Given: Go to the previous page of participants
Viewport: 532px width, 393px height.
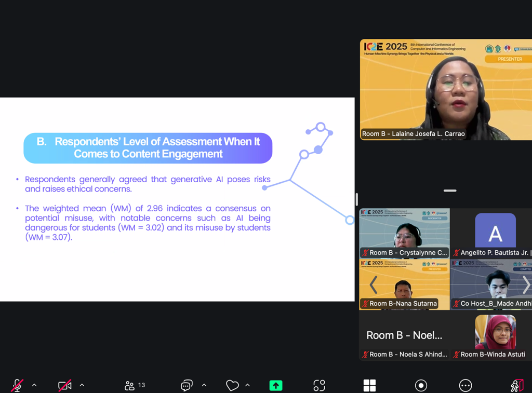Looking at the screenshot, I should point(373,284).
